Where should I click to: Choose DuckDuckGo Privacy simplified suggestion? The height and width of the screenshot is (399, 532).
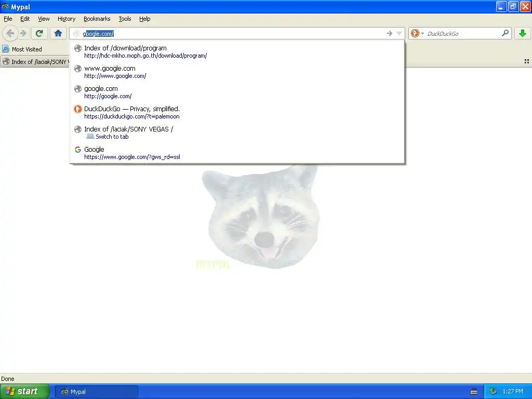pos(237,113)
